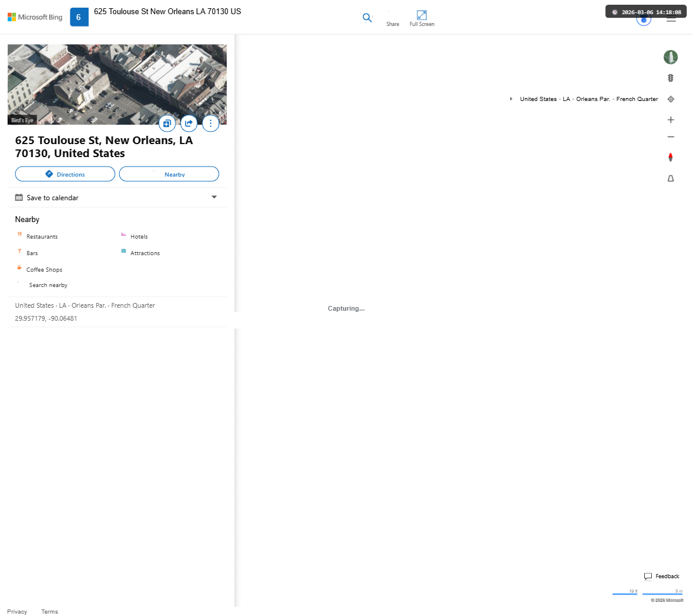Image resolution: width=692 pixels, height=616 pixels.
Task: Click French Quarter in map breadcrumb
Action: 637,99
